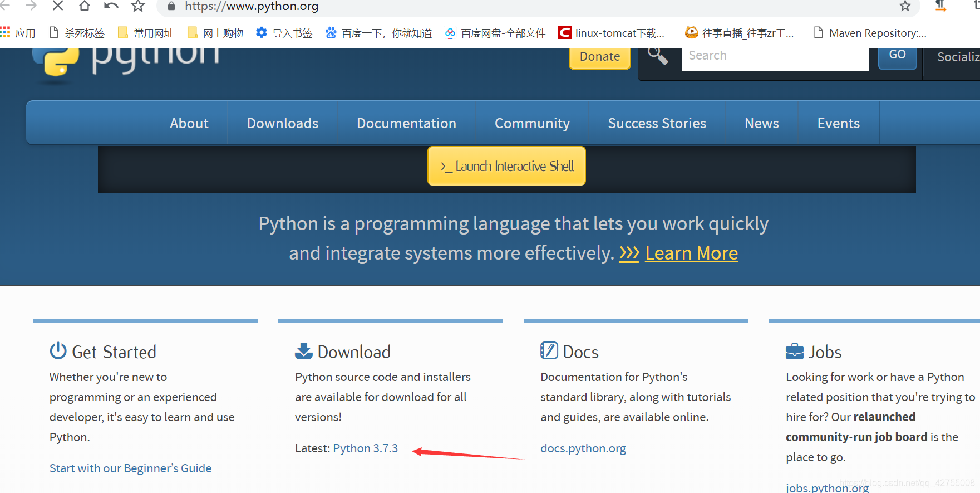Viewport: 980px width, 493px height.
Task: Click Launch Interactive Shell button
Action: coord(506,166)
